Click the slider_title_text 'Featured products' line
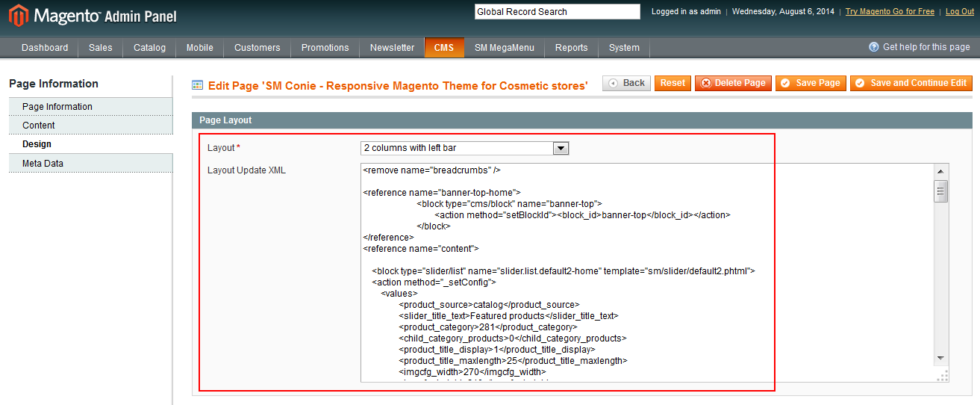This screenshot has width=980, height=405. point(508,316)
